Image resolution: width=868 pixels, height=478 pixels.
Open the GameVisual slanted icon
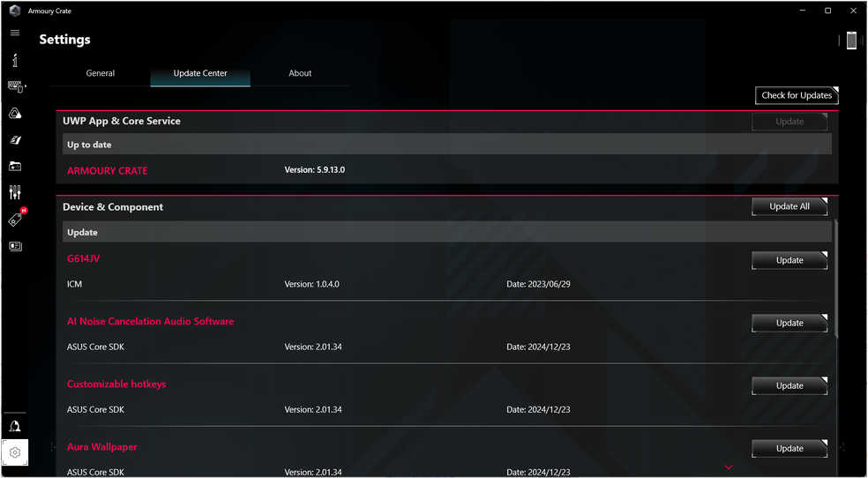click(x=15, y=140)
